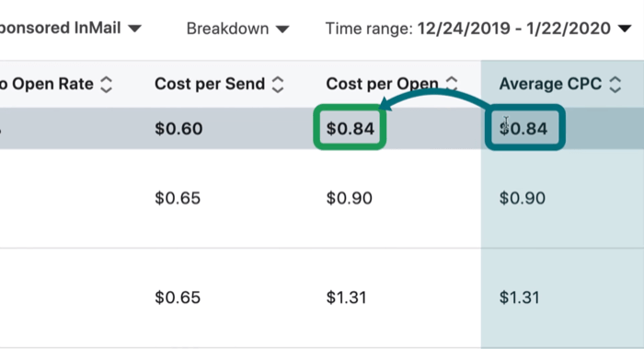Click the $0.90 Average CPC cell

click(523, 198)
